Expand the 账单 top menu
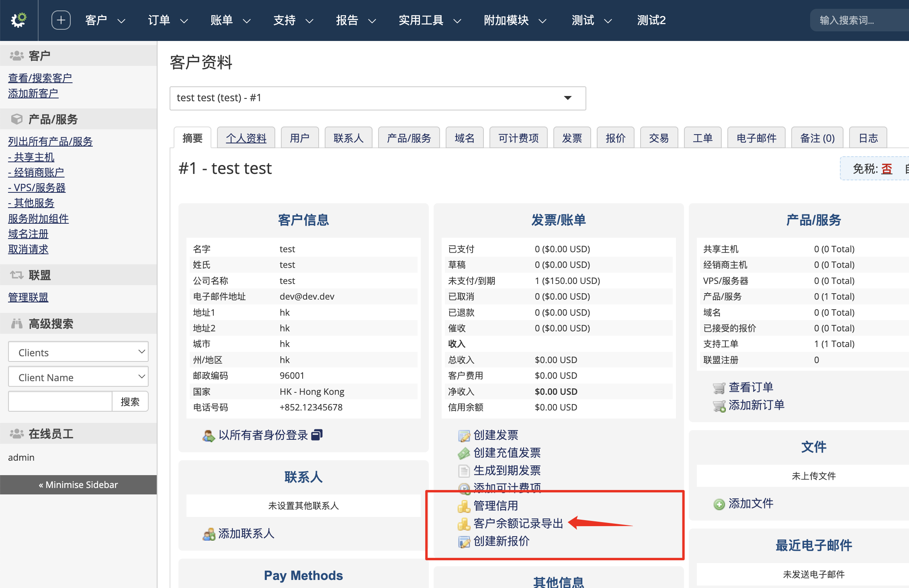Image resolution: width=909 pixels, height=588 pixels. coord(230,20)
